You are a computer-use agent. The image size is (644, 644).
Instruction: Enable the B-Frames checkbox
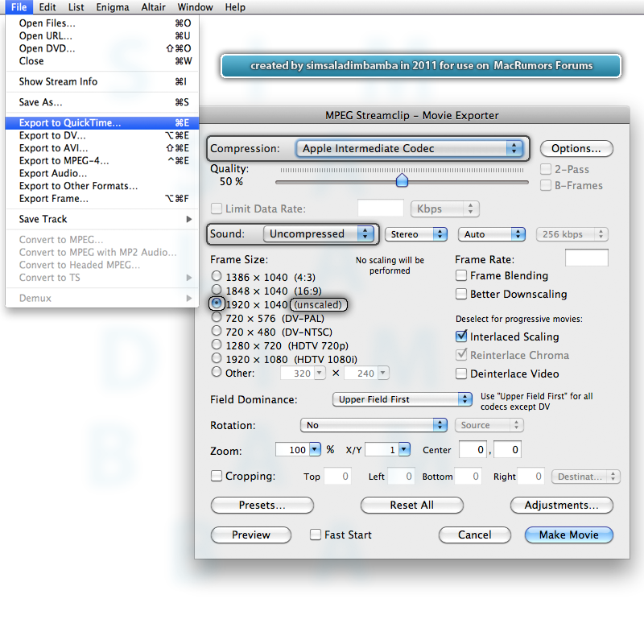(546, 185)
